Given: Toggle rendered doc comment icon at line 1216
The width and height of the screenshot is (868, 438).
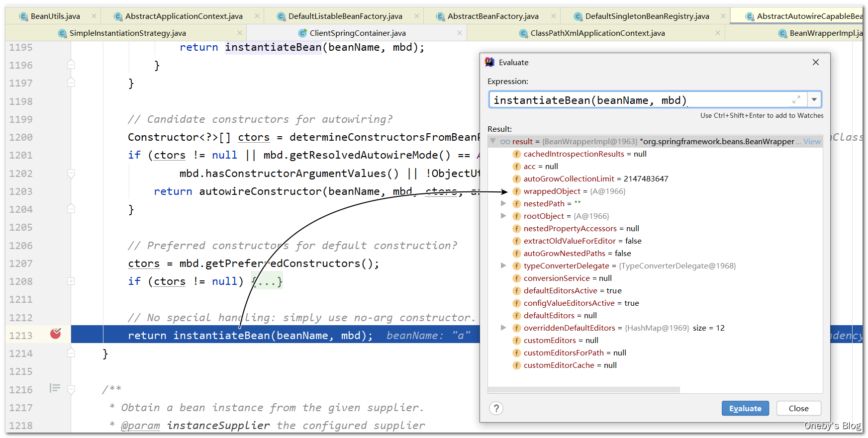Looking at the screenshot, I should [55, 388].
